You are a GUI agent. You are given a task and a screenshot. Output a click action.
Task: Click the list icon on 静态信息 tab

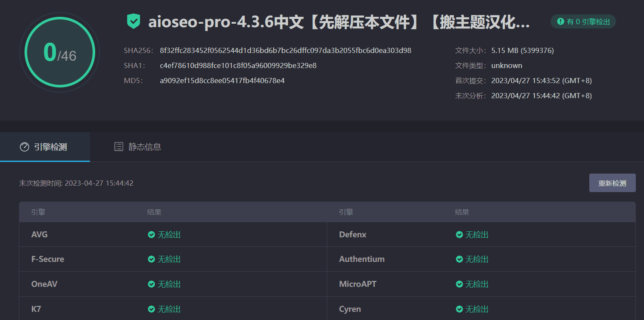pos(118,147)
